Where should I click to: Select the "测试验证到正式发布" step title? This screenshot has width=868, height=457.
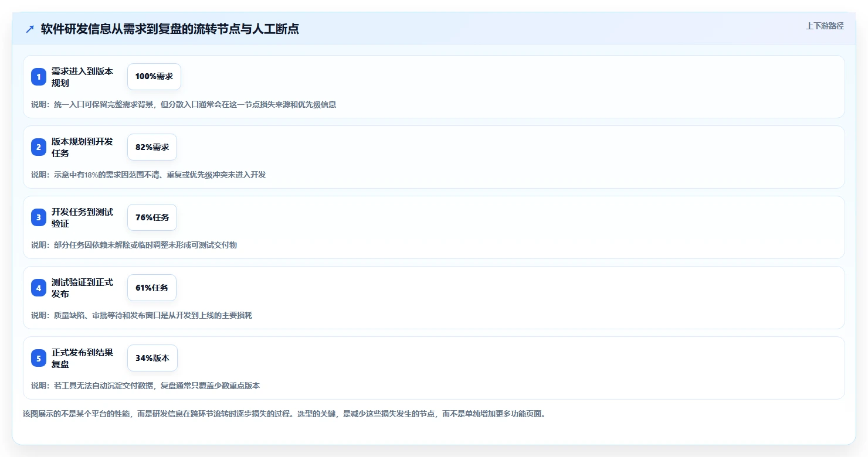click(x=82, y=288)
